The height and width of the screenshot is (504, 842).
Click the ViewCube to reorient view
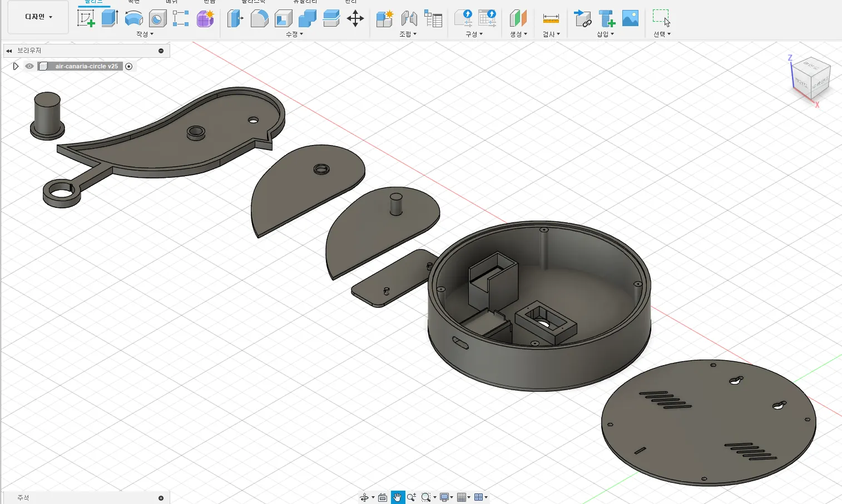point(811,78)
